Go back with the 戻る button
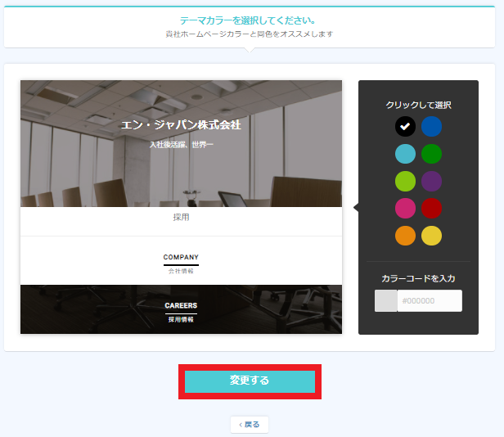504x437 pixels. pyautogui.click(x=250, y=425)
